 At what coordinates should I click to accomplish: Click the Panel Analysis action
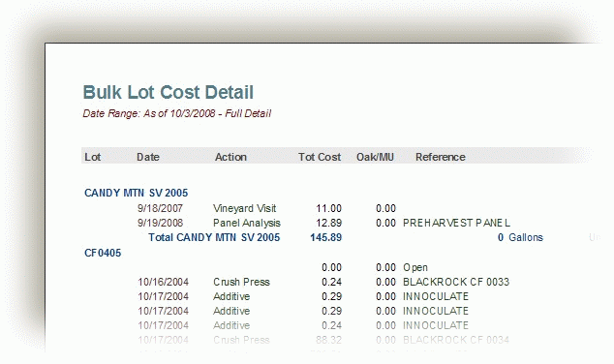point(247,223)
